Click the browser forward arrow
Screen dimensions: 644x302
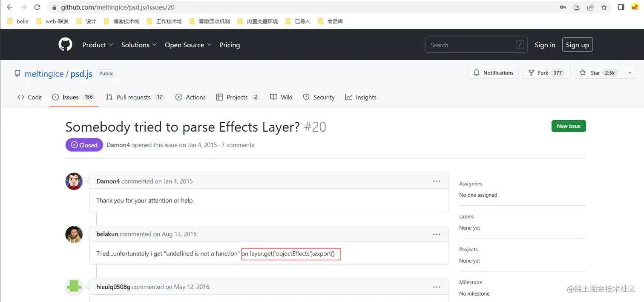[x=23, y=7]
